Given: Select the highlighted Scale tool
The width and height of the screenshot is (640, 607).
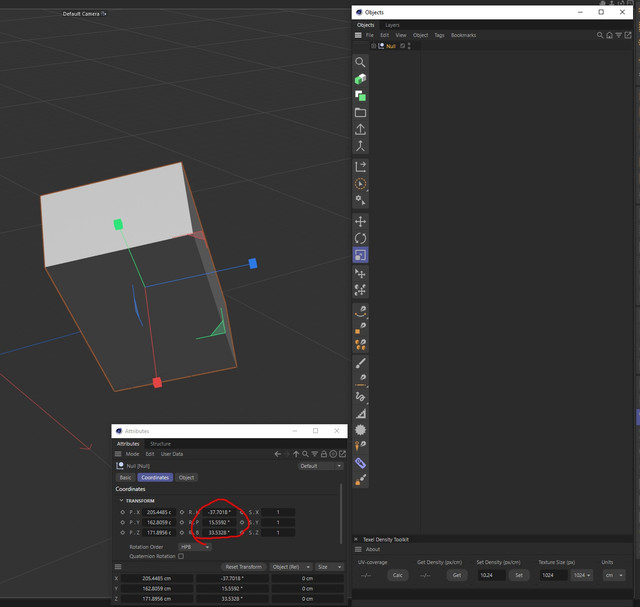Looking at the screenshot, I should pyautogui.click(x=360, y=255).
